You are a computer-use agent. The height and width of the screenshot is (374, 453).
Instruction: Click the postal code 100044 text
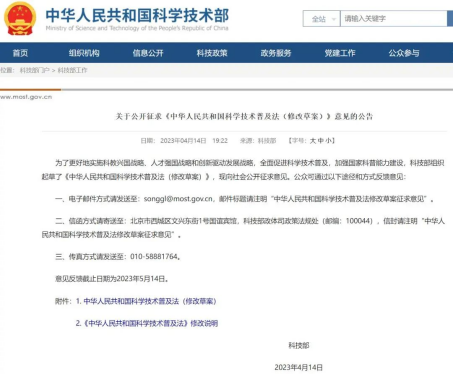[x=359, y=221]
